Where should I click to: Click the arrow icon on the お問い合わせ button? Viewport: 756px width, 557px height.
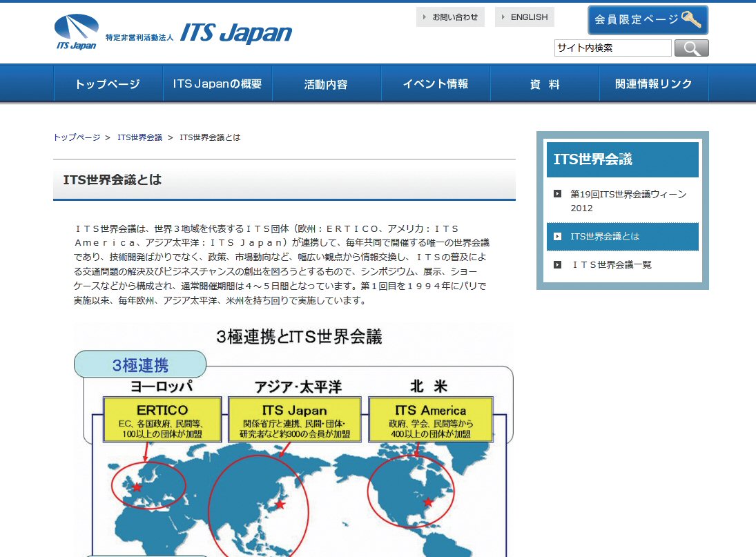[x=425, y=17]
